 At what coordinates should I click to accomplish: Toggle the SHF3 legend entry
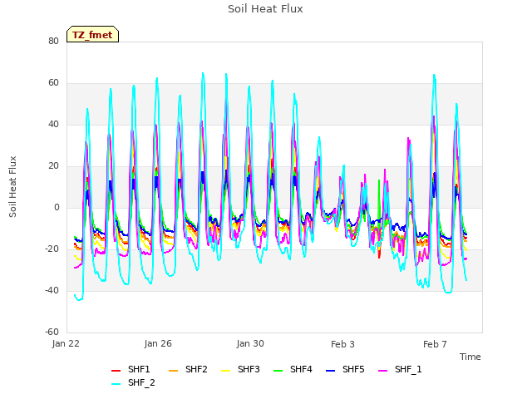click(x=240, y=369)
